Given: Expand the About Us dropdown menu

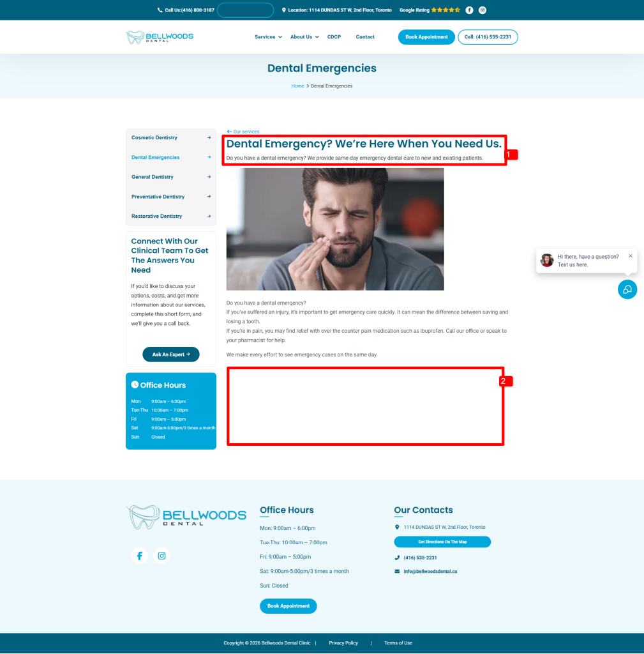Looking at the screenshot, I should [304, 37].
